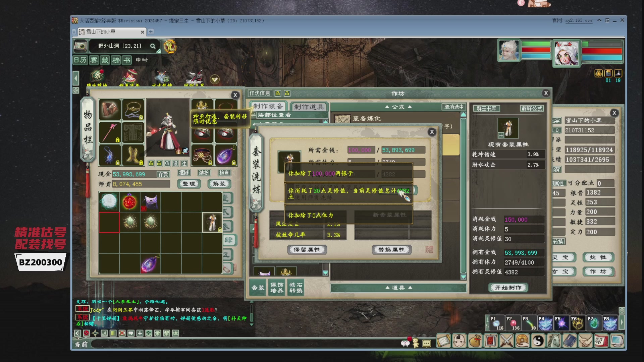Click 取消选中 deselect button

click(x=454, y=107)
